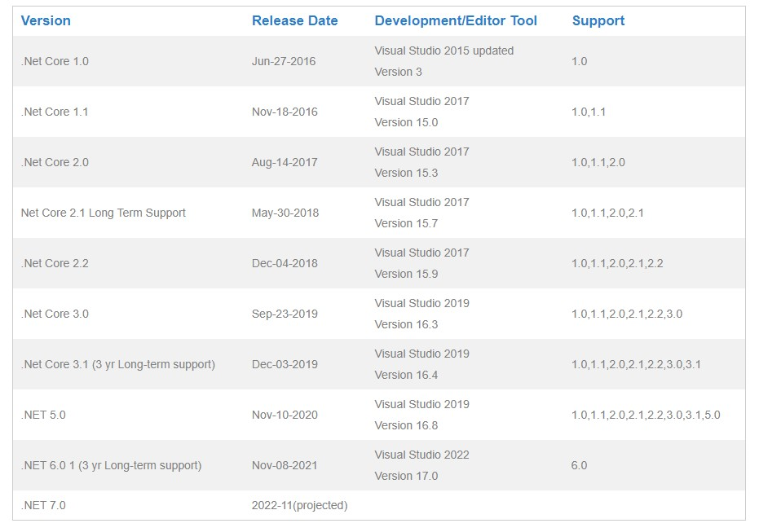Click the Visual Studio 2022 Version 17.0 cell
Image resolution: width=759 pixels, height=532 pixels.
pyautogui.click(x=421, y=465)
